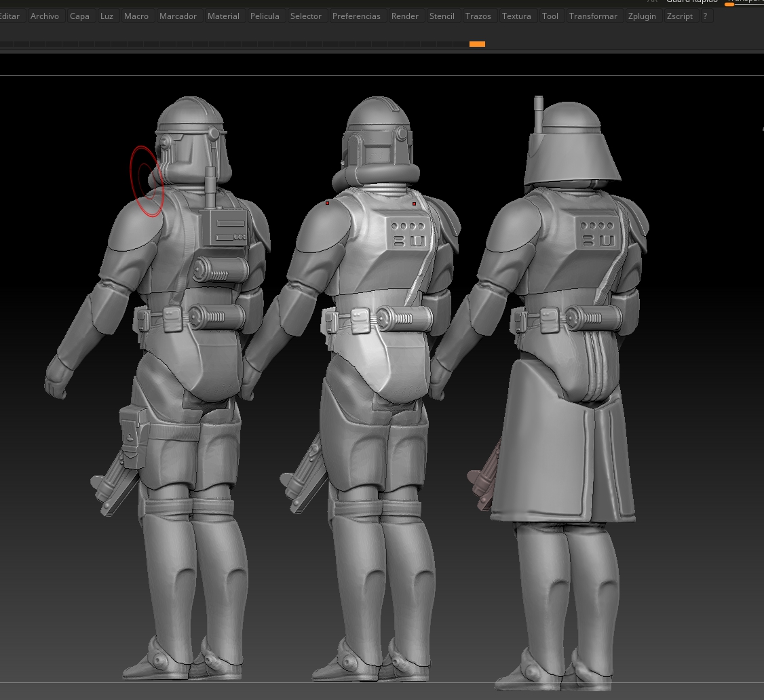Click the question mark help button
The image size is (764, 700).
(x=706, y=16)
